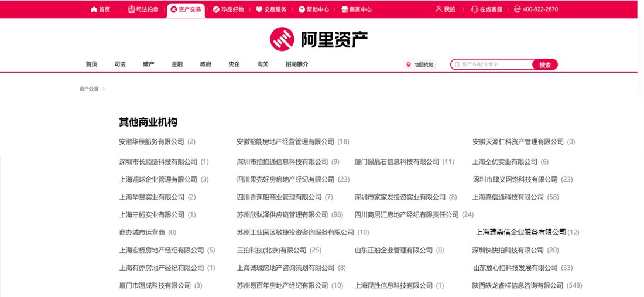The image size is (644, 297).
Task: Select 金融 category menu
Action: [x=177, y=64]
